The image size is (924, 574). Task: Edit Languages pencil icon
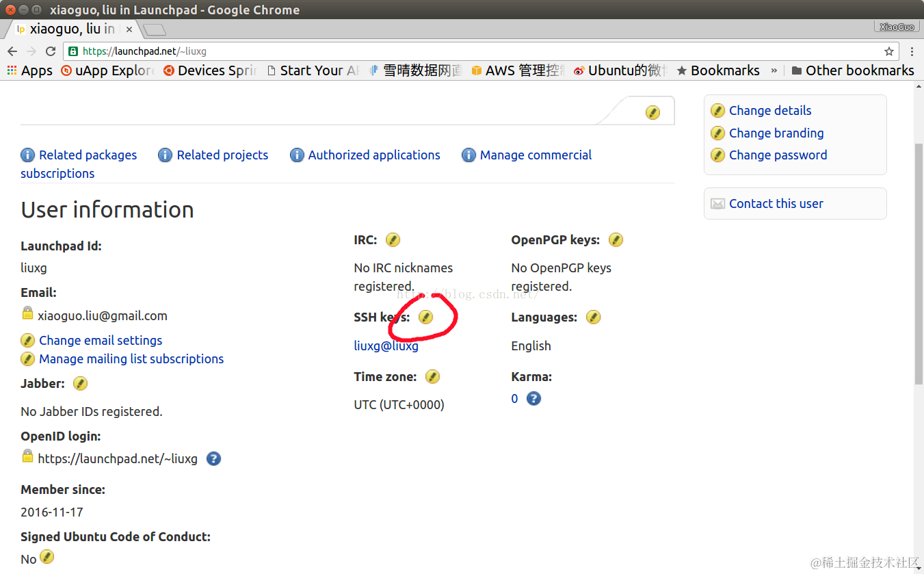[x=593, y=317]
